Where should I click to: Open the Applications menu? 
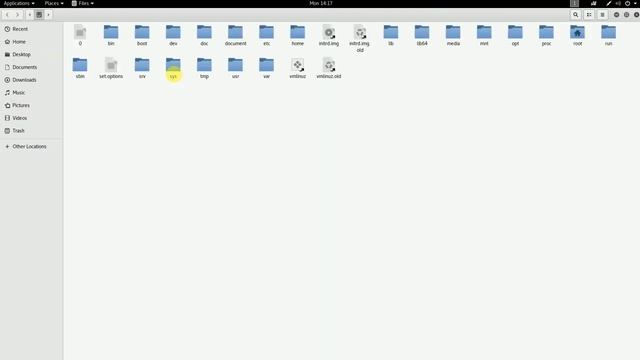[19, 3]
